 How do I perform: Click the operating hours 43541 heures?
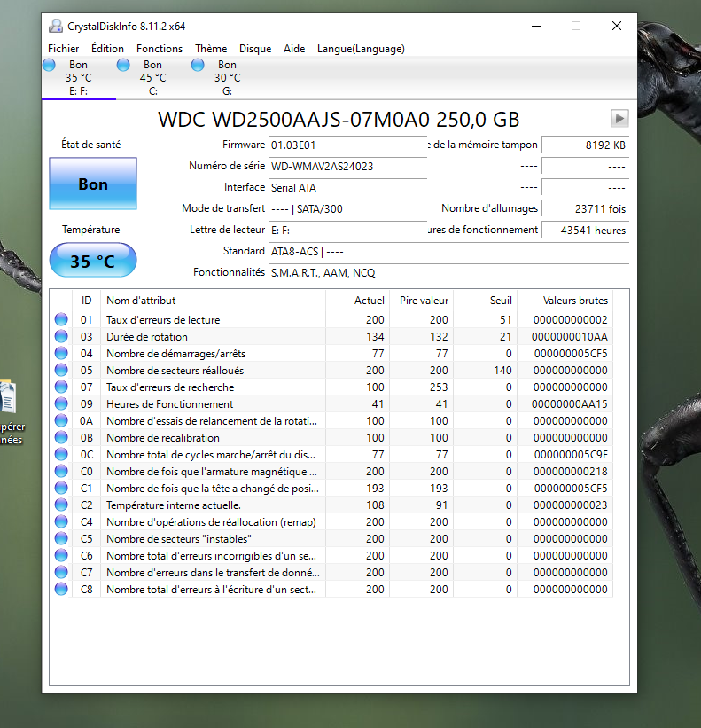click(x=586, y=231)
